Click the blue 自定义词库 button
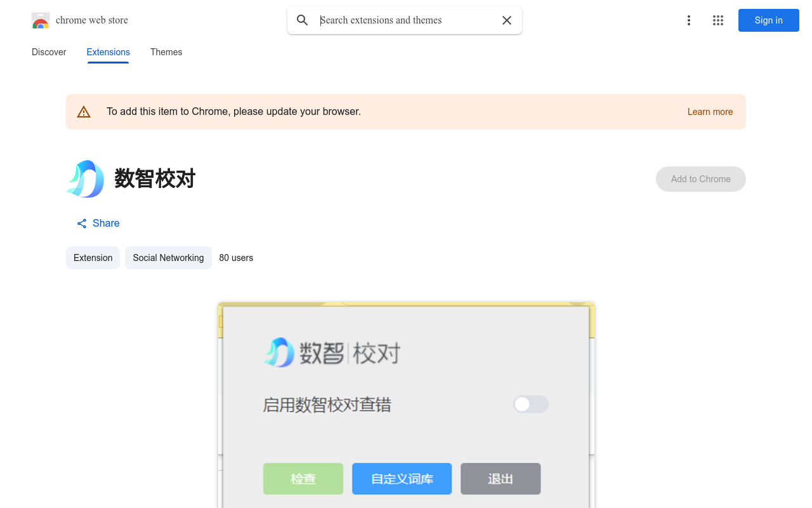Screen dimensions: 812x508 tap(402, 479)
